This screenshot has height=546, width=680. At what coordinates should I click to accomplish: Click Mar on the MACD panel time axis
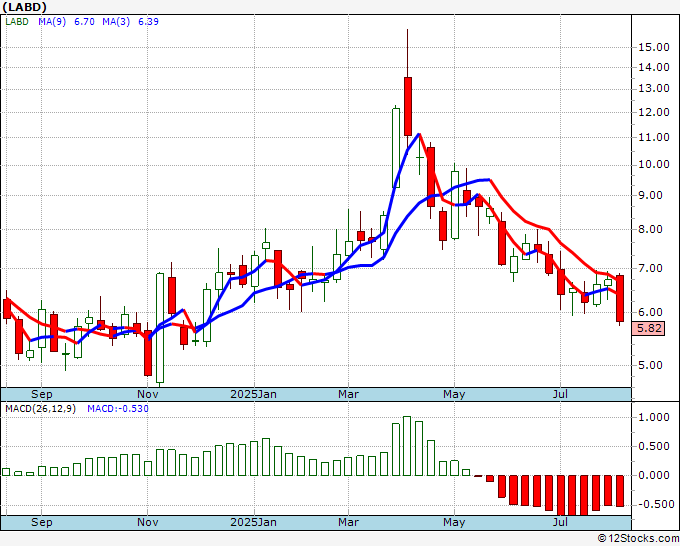click(x=348, y=522)
